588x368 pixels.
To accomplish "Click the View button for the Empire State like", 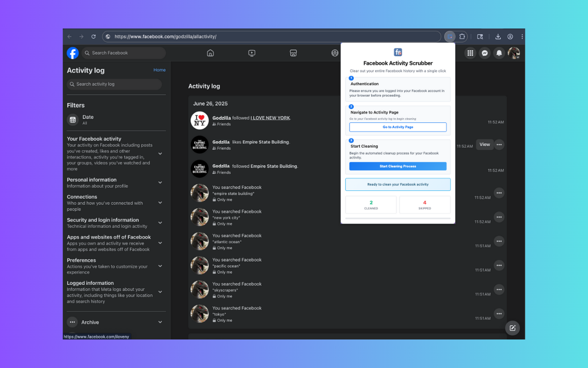I will tap(485, 144).
